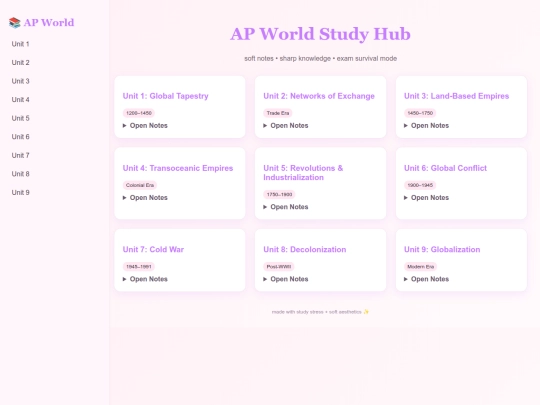
Task: Click the Unit 3: Land-Based Empires heading
Action: tap(456, 96)
